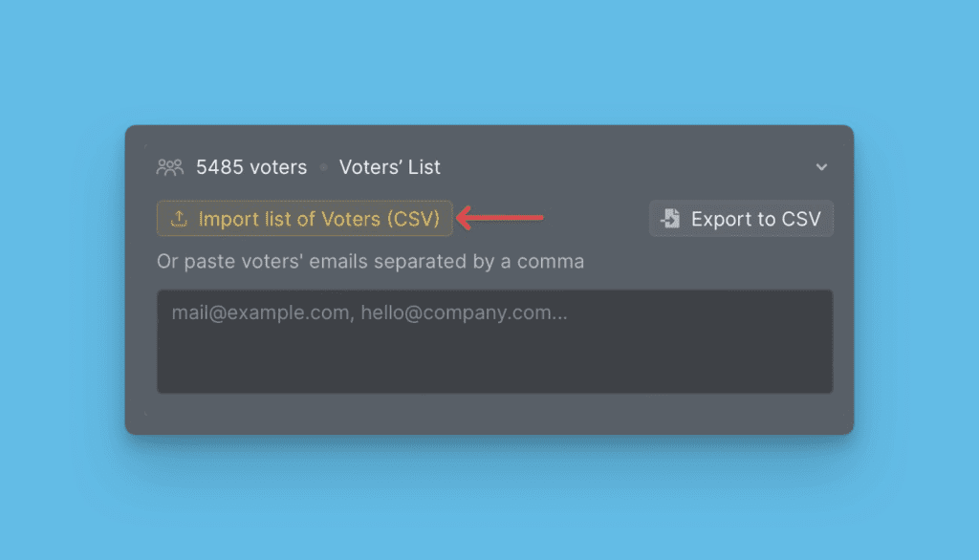The width and height of the screenshot is (979, 560).
Task: Select the 5485 voters count label
Action: (251, 167)
